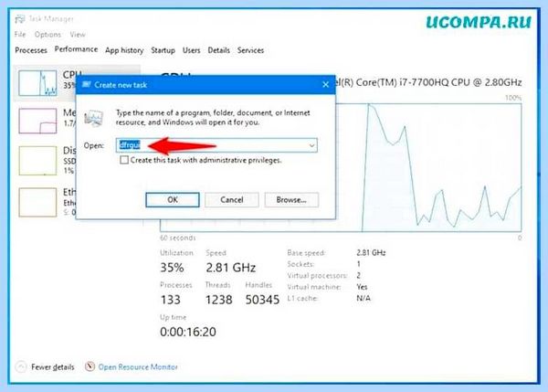Click the Virtual machine Yes value

(362, 287)
